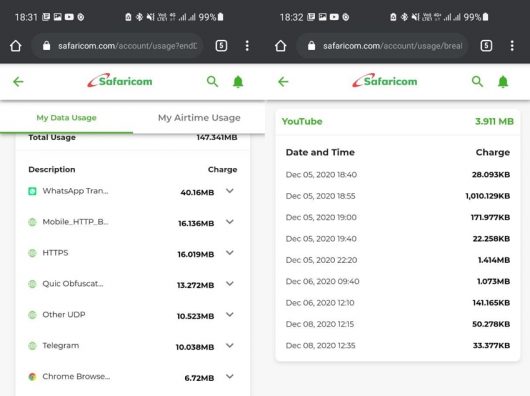This screenshot has height=396, width=530.
Task: Open search on the left Safaricom page
Action: pyautogui.click(x=212, y=81)
